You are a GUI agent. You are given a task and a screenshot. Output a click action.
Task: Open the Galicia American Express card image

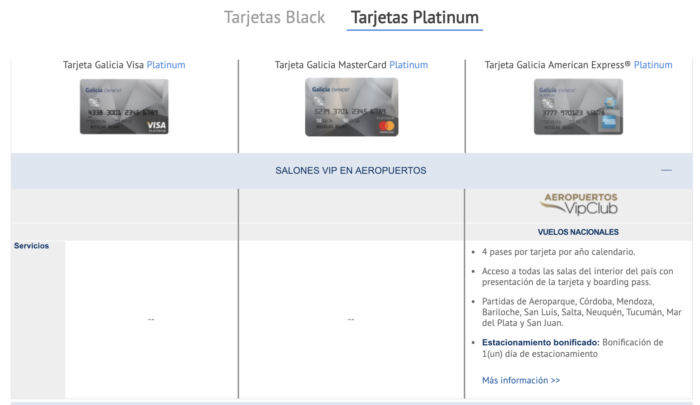coord(578,107)
